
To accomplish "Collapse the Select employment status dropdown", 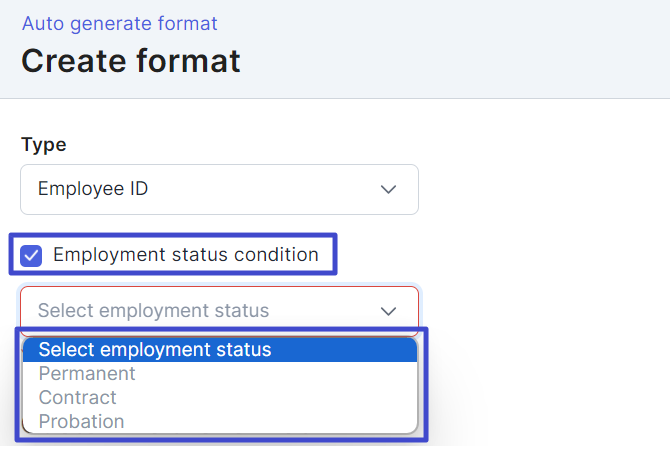I will (219, 311).
